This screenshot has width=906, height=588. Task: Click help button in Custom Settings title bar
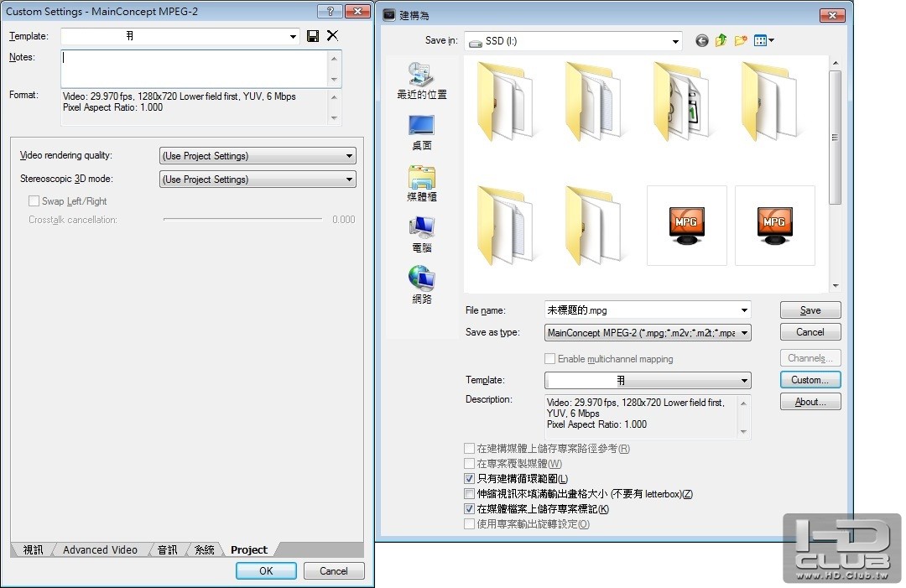click(330, 11)
